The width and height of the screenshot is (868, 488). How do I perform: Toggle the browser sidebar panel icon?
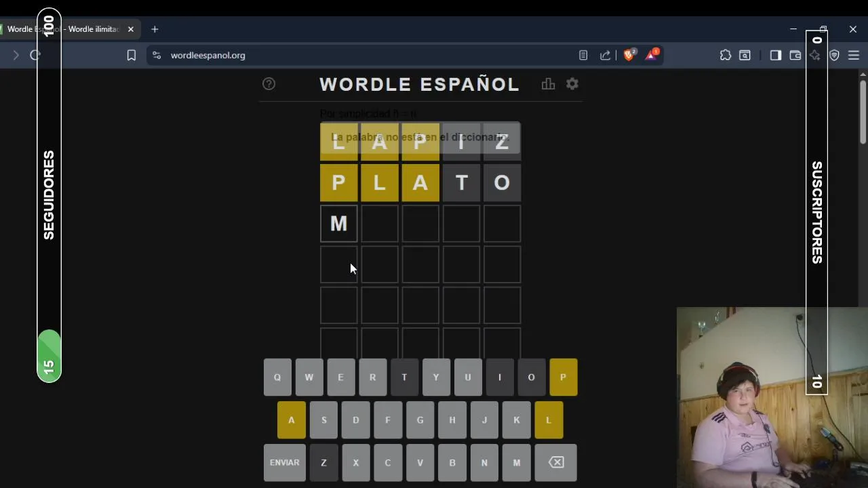[x=776, y=56]
